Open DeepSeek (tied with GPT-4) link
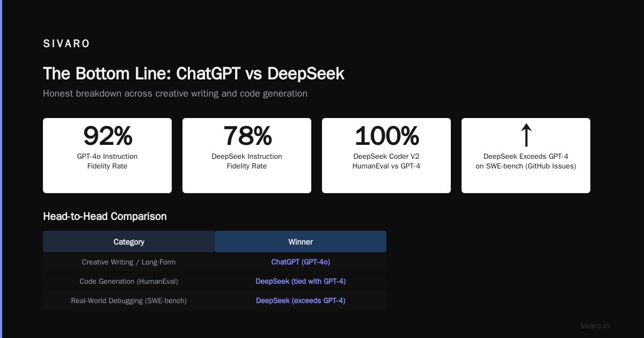 click(x=301, y=281)
